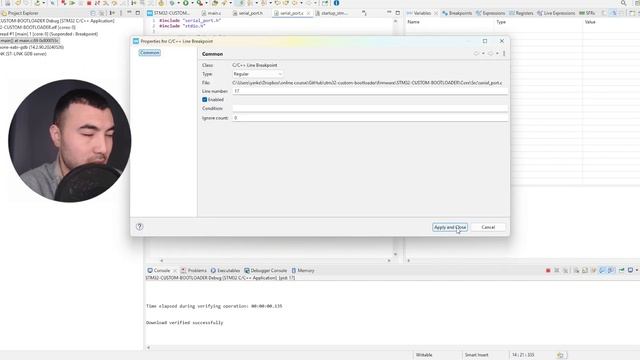Select Common in the dialog's left tree

point(149,53)
